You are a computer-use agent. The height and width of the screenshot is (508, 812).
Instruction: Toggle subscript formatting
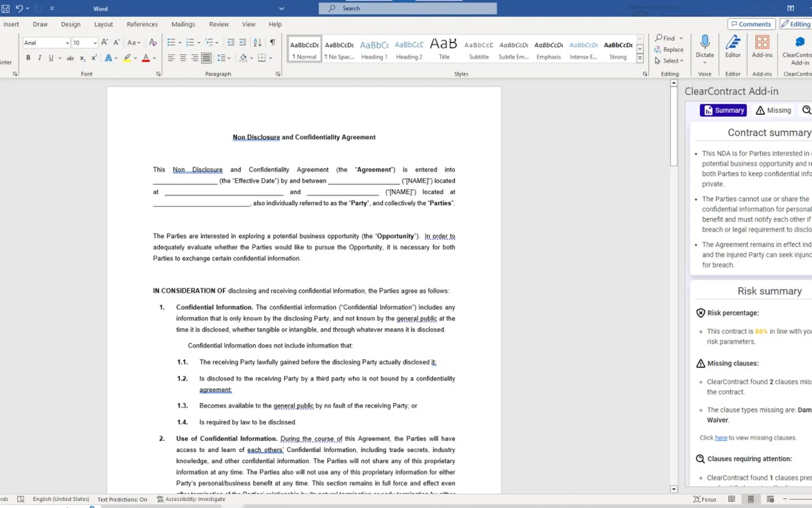click(82, 58)
